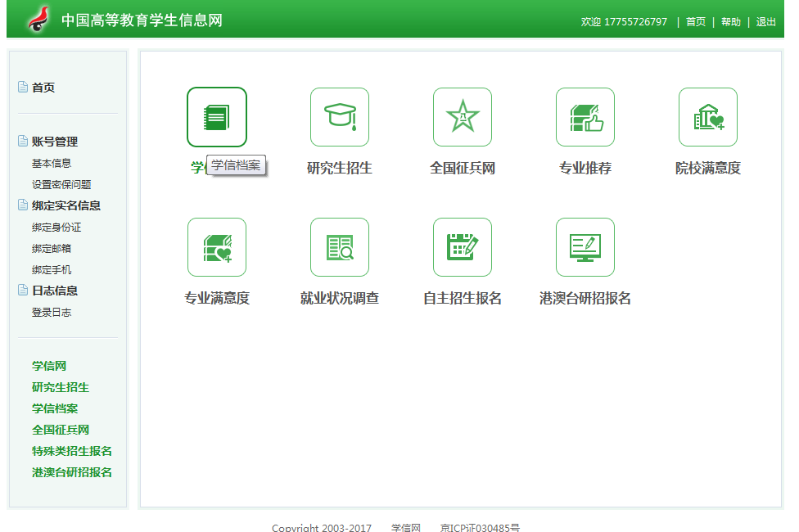799x532 pixels.
Task: Open 基本信息 in the sidebar
Action: (52, 163)
